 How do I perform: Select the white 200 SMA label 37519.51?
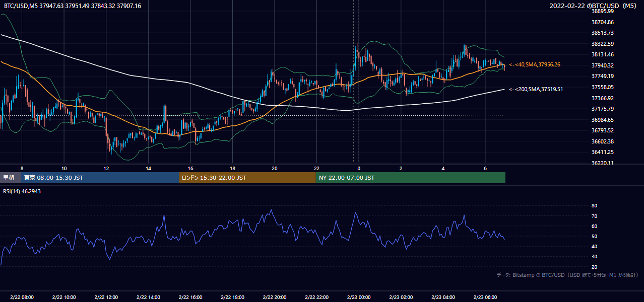(536, 89)
